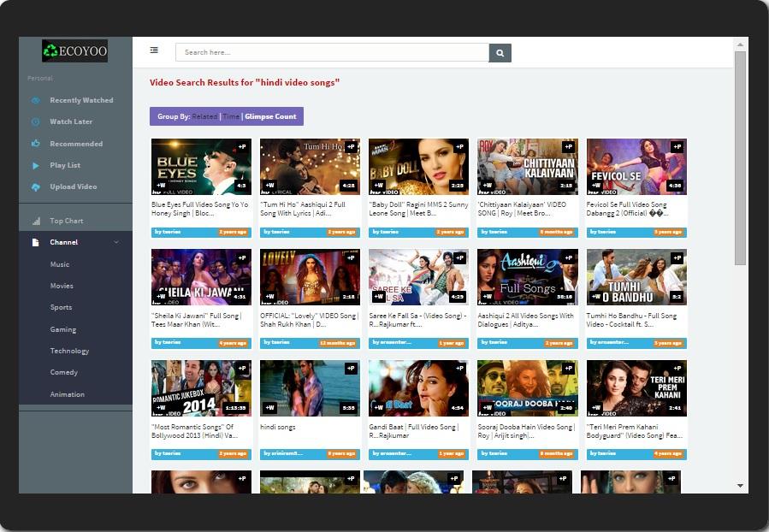The height and width of the screenshot is (532, 769).
Task: Select the Sports channel
Action: pos(61,307)
